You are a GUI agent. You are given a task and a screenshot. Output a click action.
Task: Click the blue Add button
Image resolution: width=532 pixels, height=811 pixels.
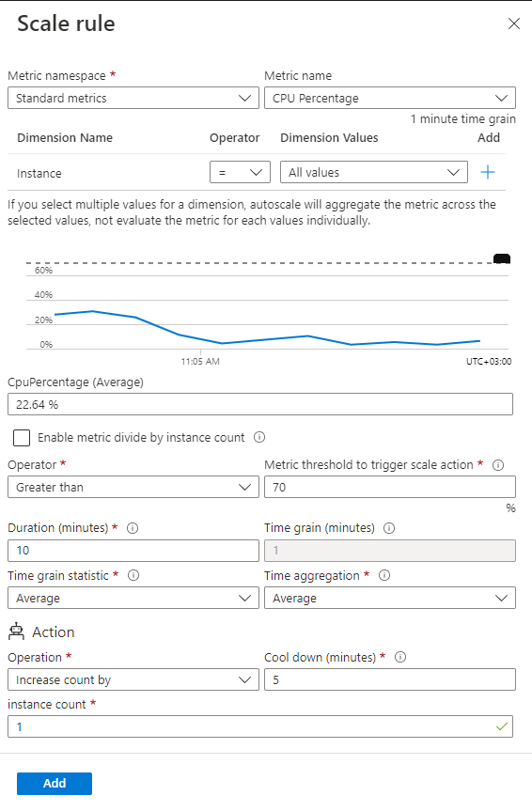point(55,783)
